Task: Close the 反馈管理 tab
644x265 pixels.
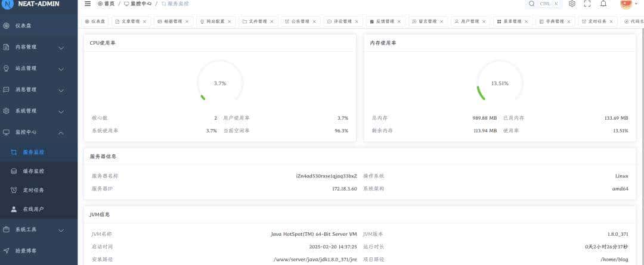Action: click(399, 21)
